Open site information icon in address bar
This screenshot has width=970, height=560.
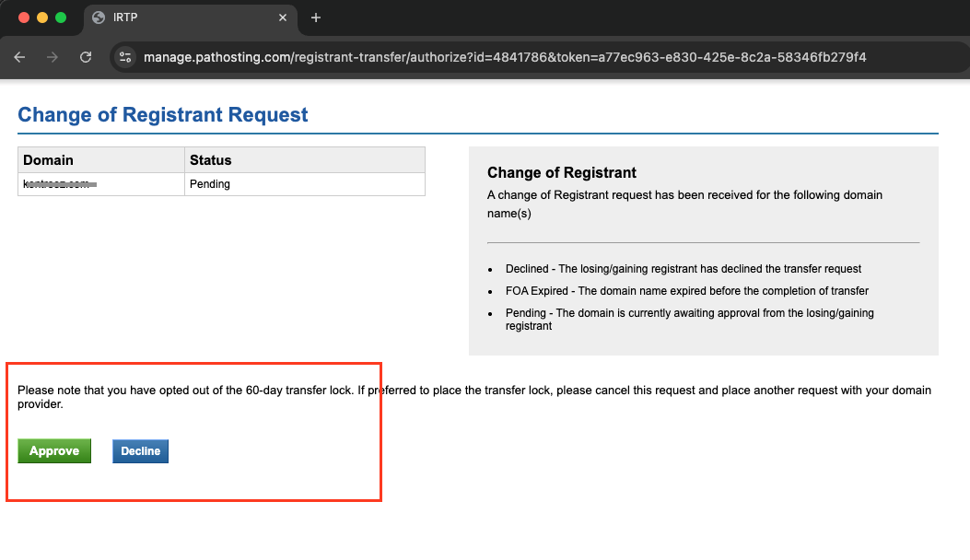125,57
